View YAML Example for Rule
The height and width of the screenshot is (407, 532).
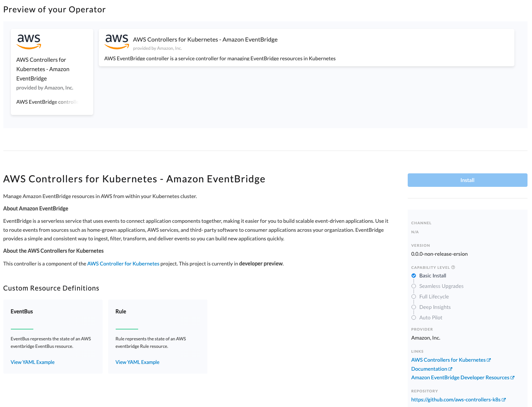[137, 362]
